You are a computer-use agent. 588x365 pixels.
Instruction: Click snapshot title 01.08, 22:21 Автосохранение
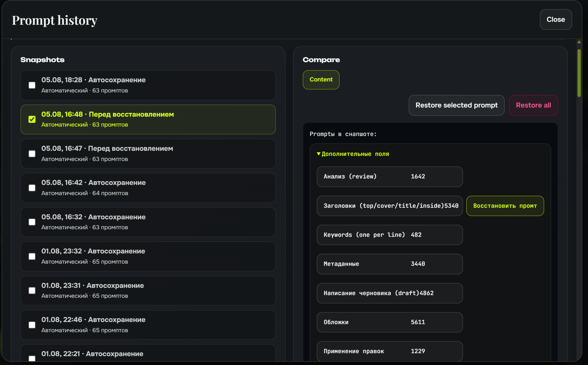pyautogui.click(x=92, y=354)
